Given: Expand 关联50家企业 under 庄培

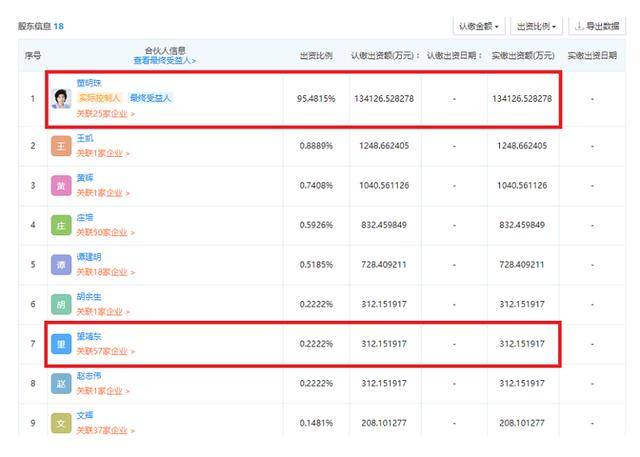Looking at the screenshot, I should (x=105, y=233).
